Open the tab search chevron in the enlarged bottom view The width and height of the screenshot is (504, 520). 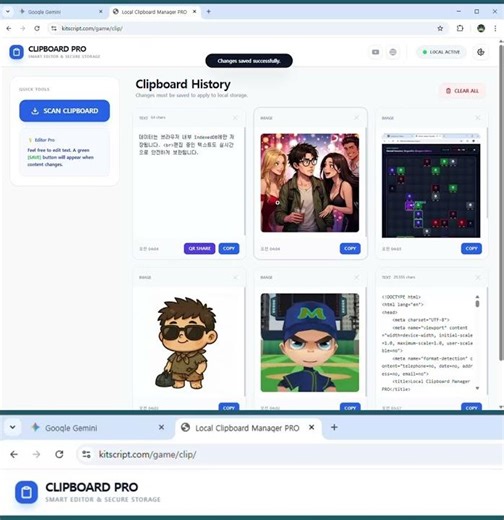[13, 427]
